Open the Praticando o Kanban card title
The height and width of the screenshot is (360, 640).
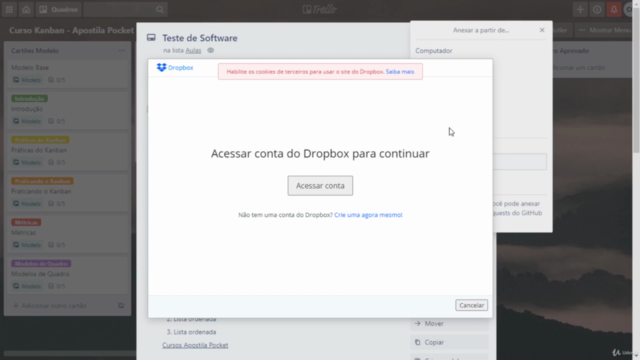pyautogui.click(x=41, y=191)
